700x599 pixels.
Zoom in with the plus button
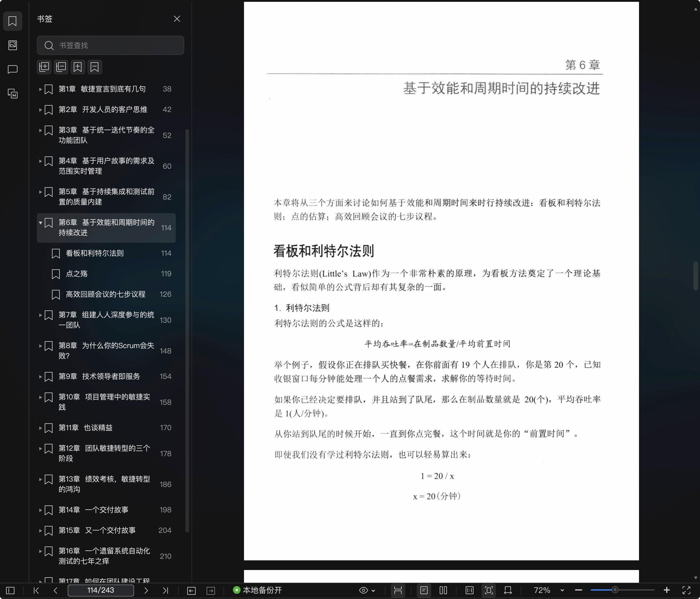[x=666, y=590]
